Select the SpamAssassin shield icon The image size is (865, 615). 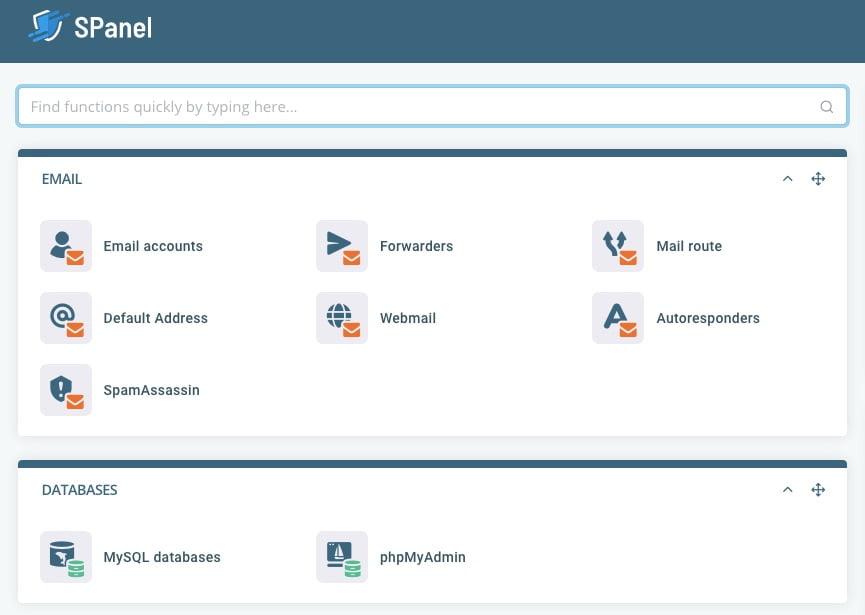(66, 390)
